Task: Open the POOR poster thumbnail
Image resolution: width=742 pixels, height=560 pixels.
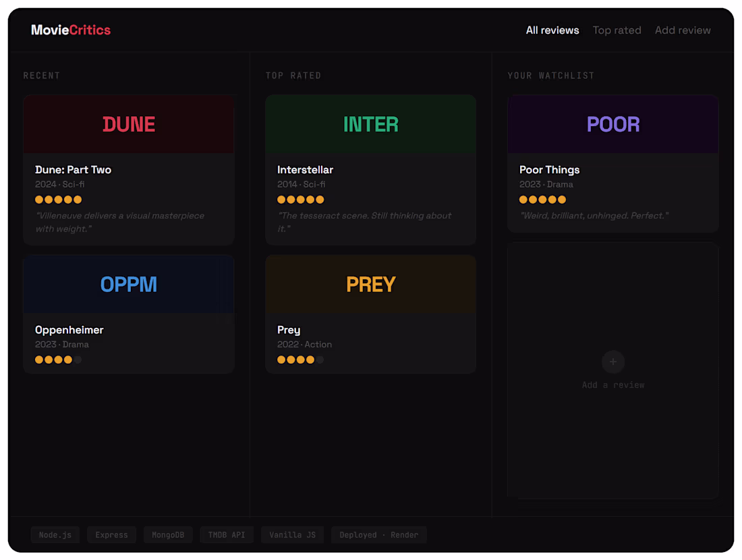Action: [x=612, y=124]
